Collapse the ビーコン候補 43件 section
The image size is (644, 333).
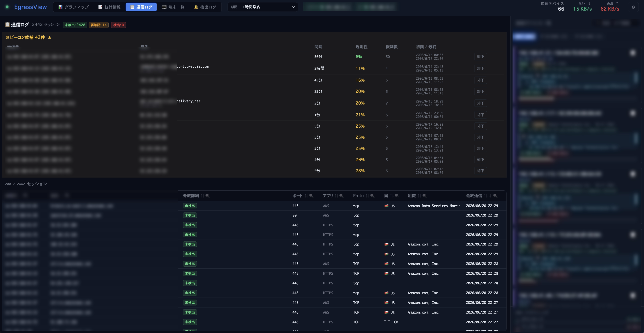pyautogui.click(x=28, y=37)
